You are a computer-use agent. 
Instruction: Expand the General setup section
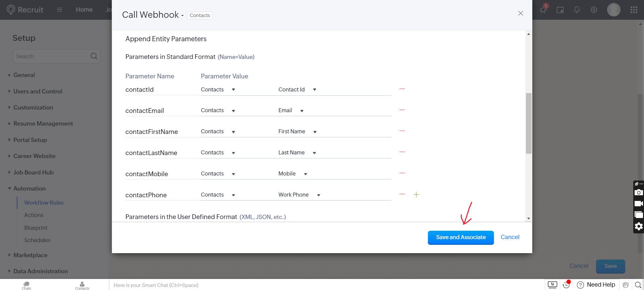pyautogui.click(x=24, y=75)
